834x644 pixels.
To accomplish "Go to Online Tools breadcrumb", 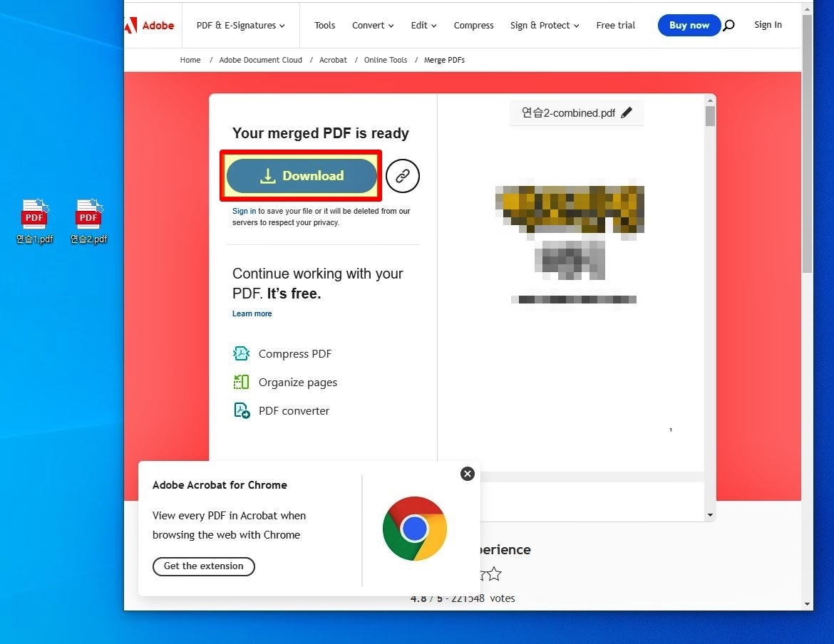I will tap(386, 60).
